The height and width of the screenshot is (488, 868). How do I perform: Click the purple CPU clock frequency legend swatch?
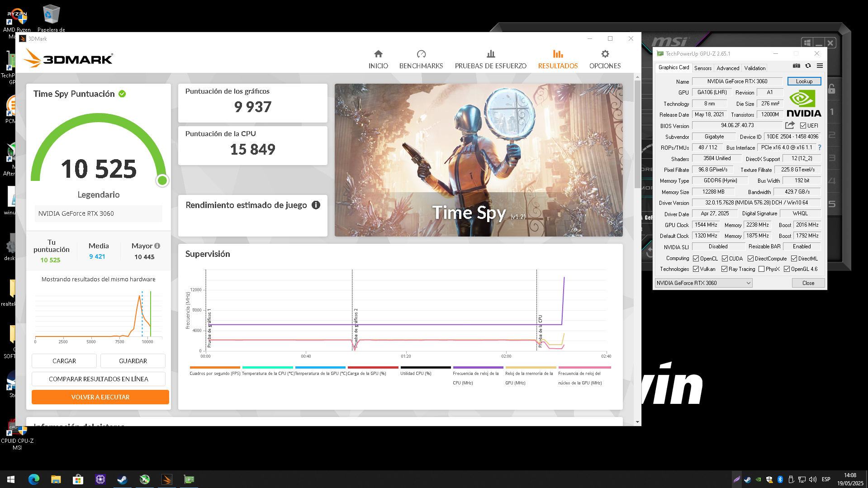click(x=478, y=367)
